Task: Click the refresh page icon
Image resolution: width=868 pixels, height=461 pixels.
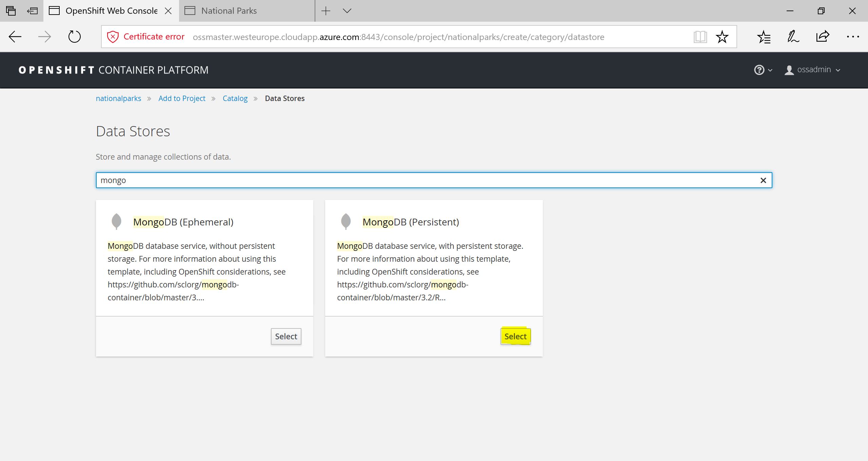Action: 74,37
